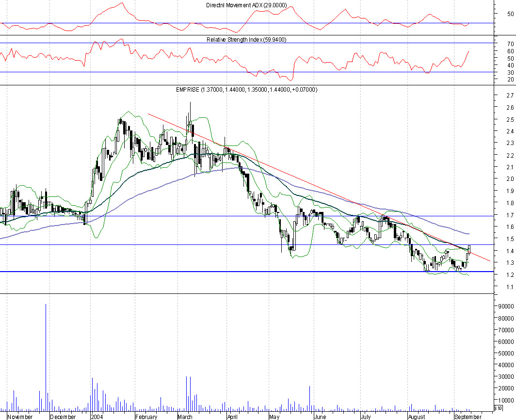Click the Directnl Movement ADX indicator title
516x420 pixels.
point(246,5)
